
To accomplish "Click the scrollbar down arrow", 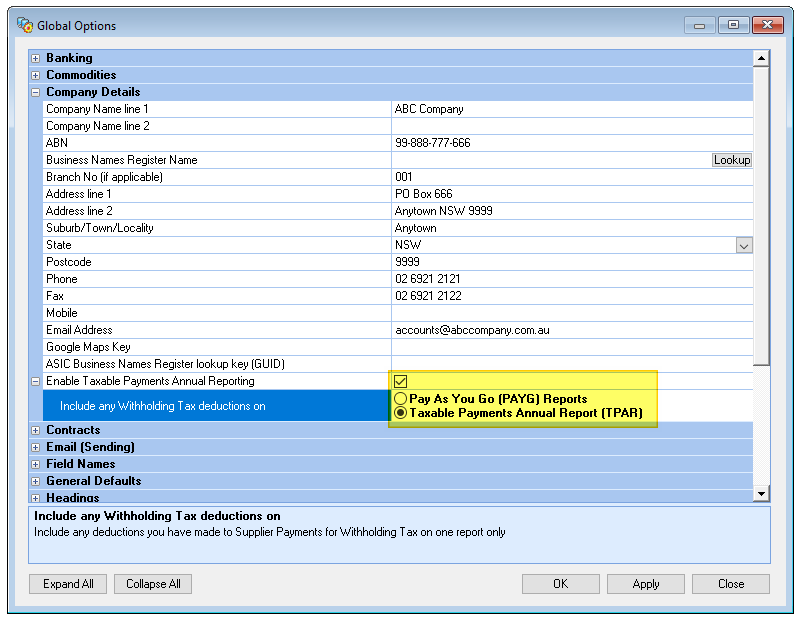I will (x=761, y=493).
